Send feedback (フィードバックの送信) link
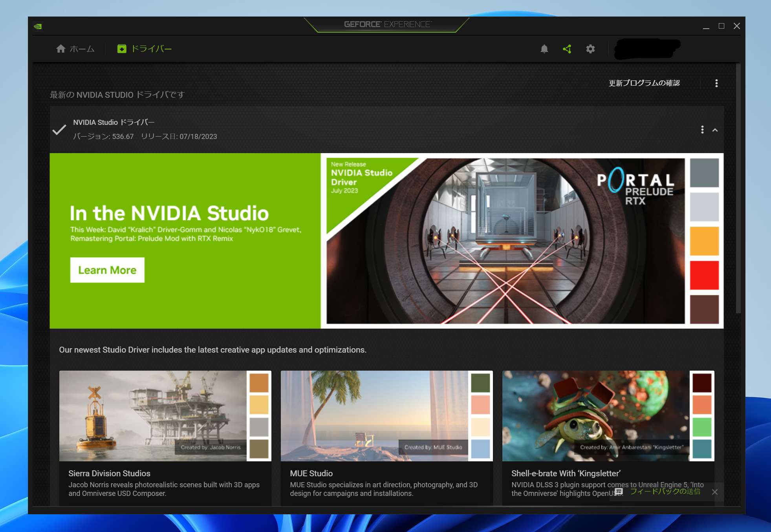 665,491
